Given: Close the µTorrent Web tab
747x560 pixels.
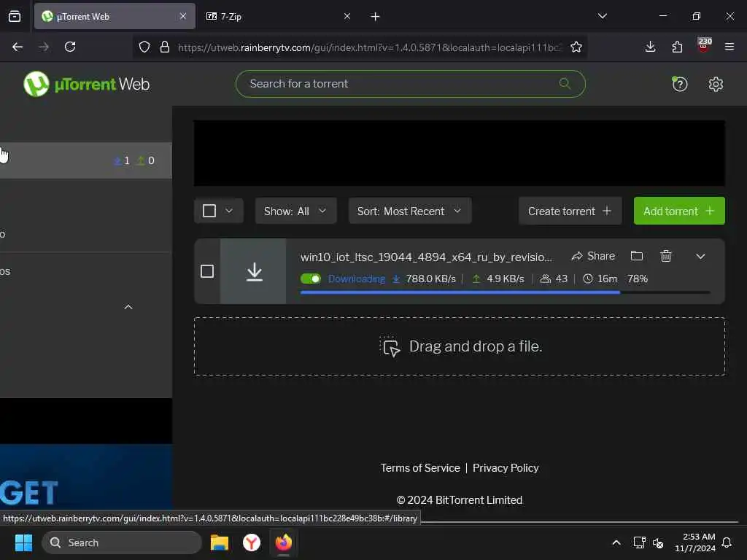Looking at the screenshot, I should pyautogui.click(x=183, y=16).
